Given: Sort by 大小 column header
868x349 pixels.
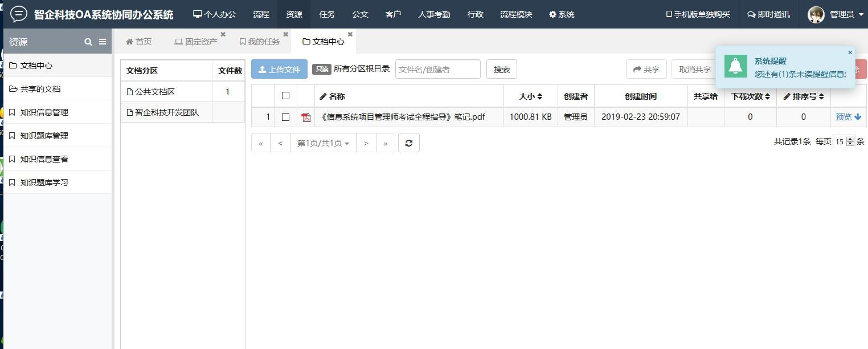Looking at the screenshot, I should (530, 96).
